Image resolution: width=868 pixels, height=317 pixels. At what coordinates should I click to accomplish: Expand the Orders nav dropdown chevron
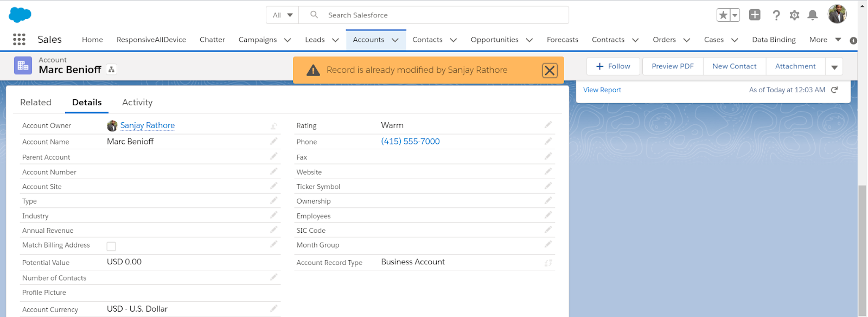pyautogui.click(x=686, y=40)
